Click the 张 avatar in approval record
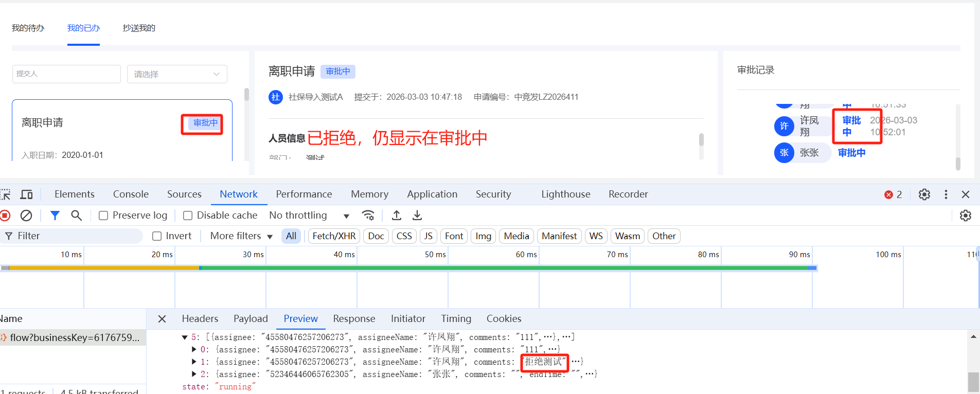Image resolution: width=980 pixels, height=394 pixels. [784, 153]
